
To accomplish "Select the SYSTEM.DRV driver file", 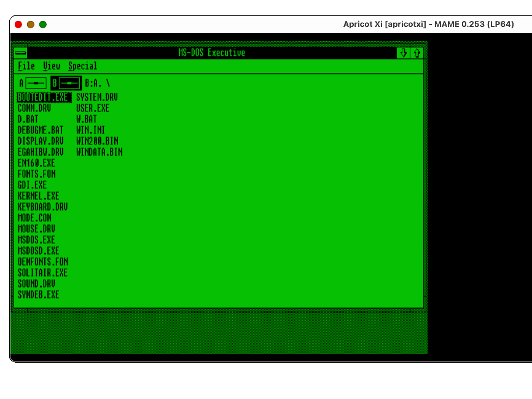I will point(97,97).
